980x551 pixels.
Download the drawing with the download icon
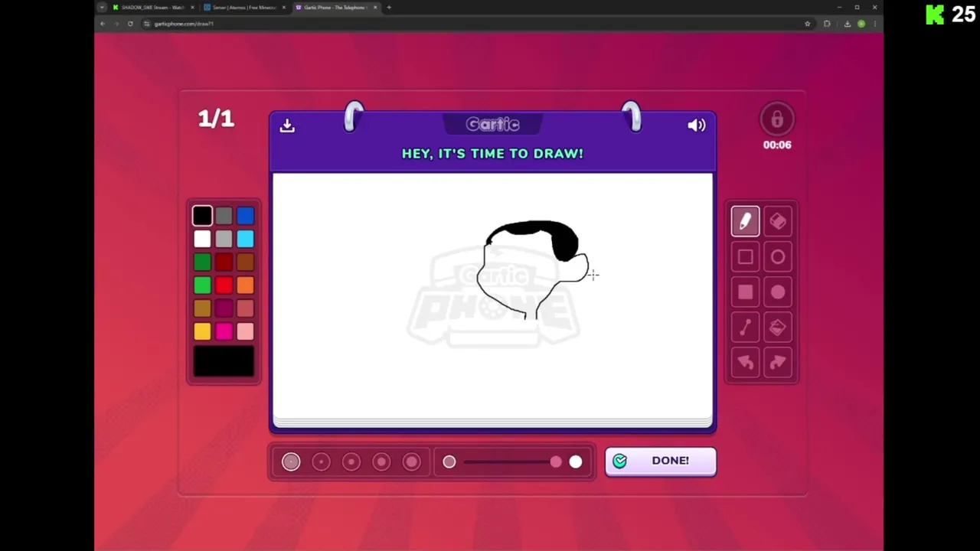coord(287,126)
